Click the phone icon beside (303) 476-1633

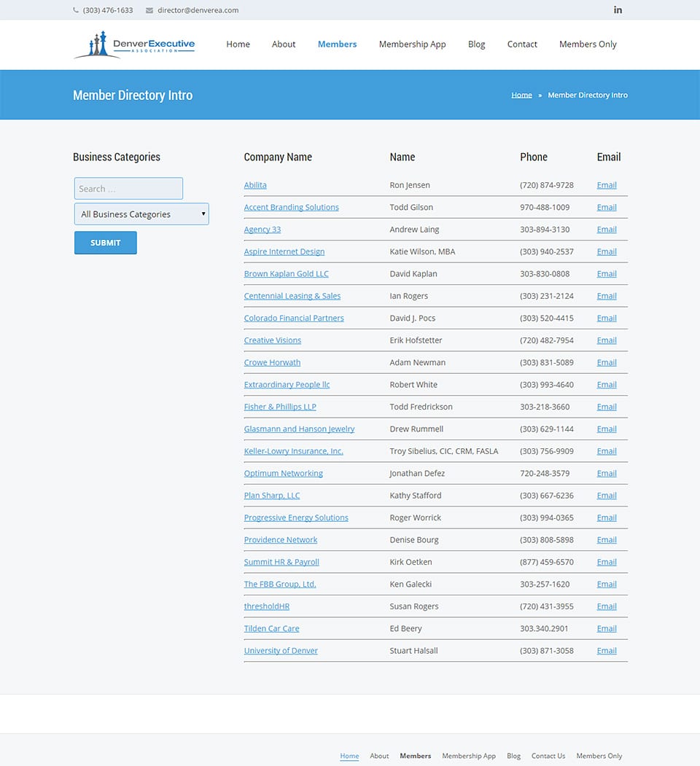(76, 9)
